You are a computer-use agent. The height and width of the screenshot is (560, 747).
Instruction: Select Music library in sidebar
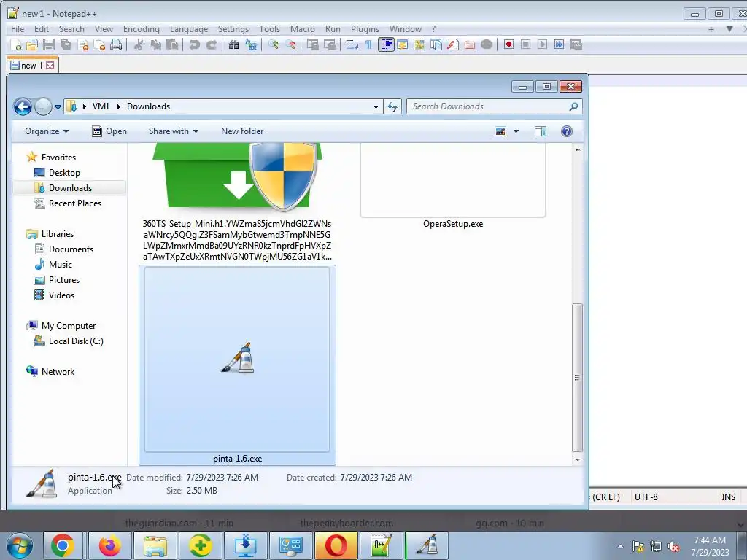(60, 264)
